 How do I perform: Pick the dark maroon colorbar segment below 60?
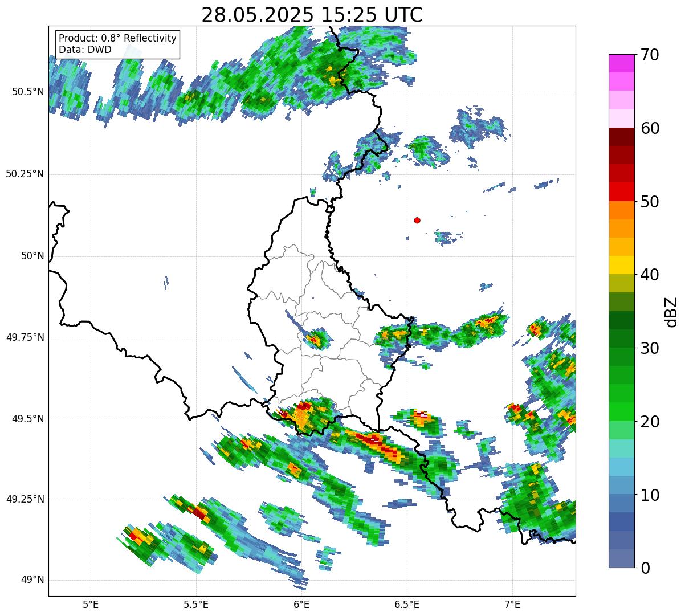coord(621,137)
